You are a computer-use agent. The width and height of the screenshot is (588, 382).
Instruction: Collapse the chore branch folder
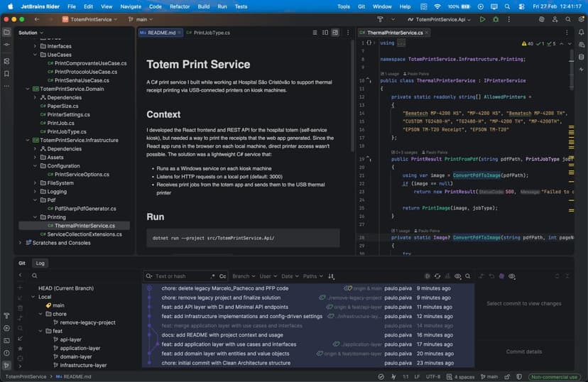(41, 314)
